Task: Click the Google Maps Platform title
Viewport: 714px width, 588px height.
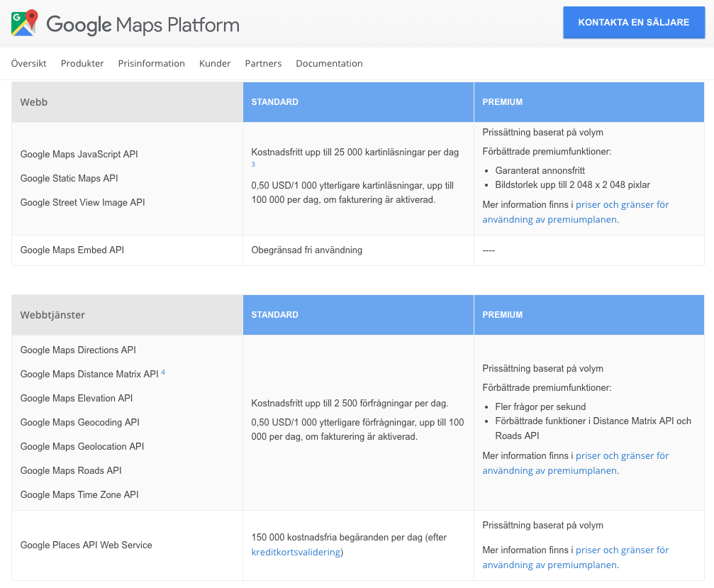Action: click(x=143, y=25)
